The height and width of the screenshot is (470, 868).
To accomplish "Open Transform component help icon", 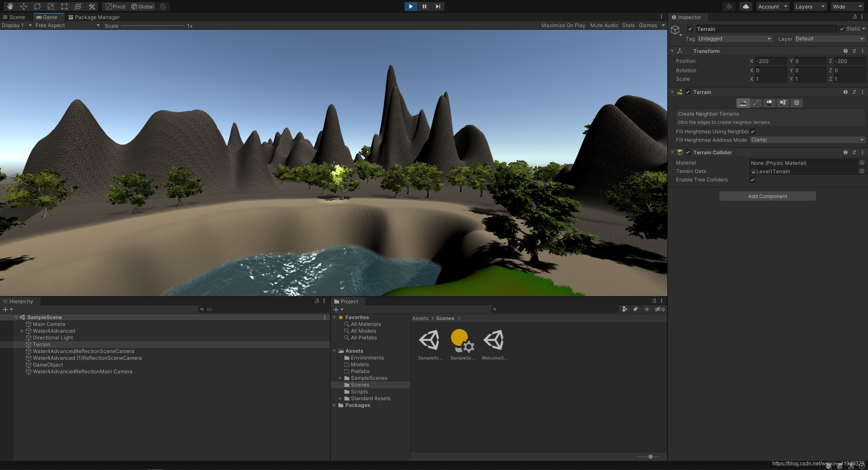I will point(846,51).
